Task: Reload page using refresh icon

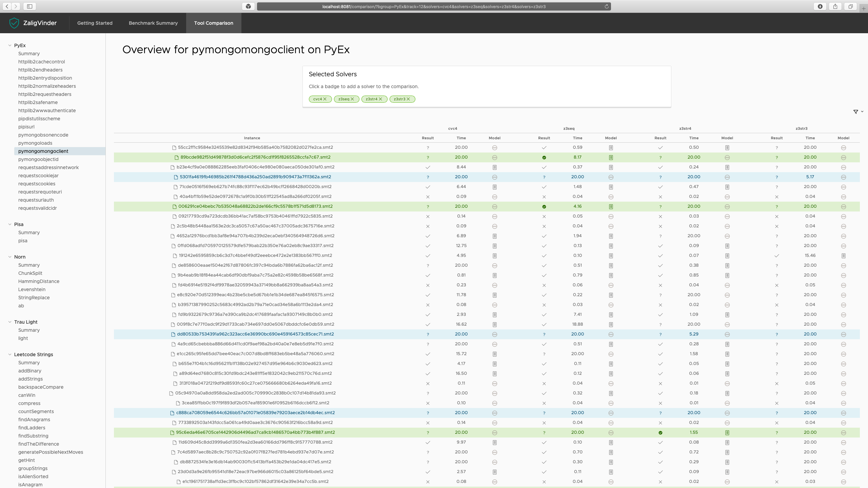Action: pyautogui.click(x=607, y=6)
